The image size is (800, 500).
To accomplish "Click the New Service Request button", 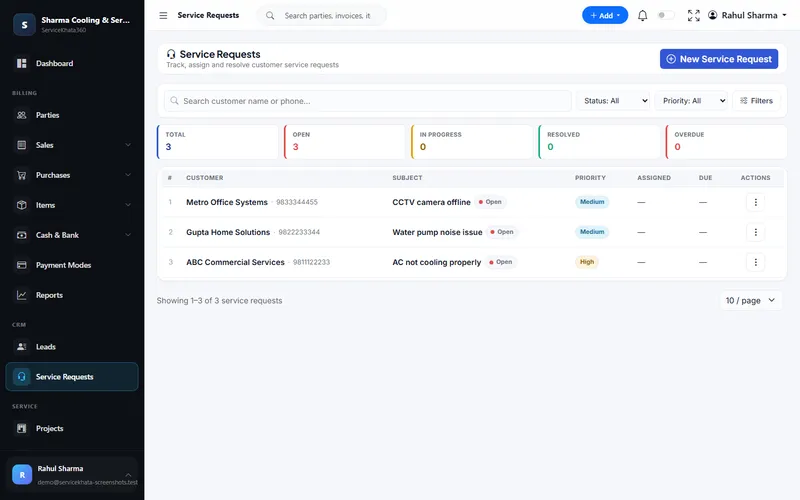I will click(x=719, y=59).
